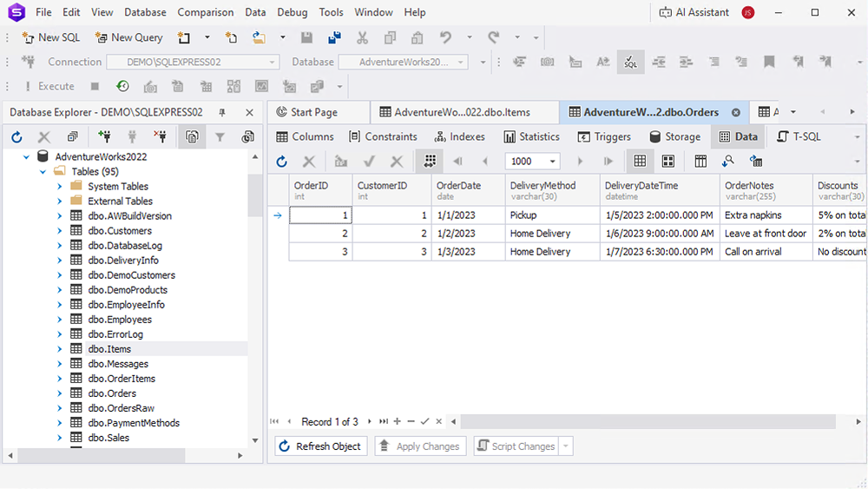Refresh the Database Explorer tree
The height and width of the screenshot is (489, 868).
coord(16,137)
